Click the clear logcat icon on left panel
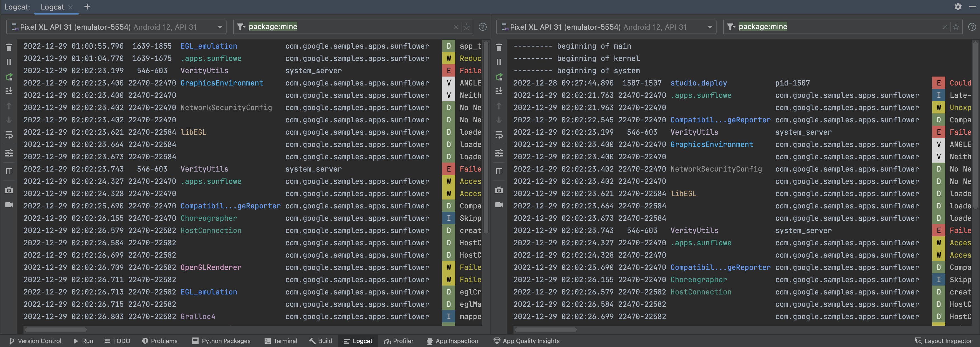 point(9,46)
